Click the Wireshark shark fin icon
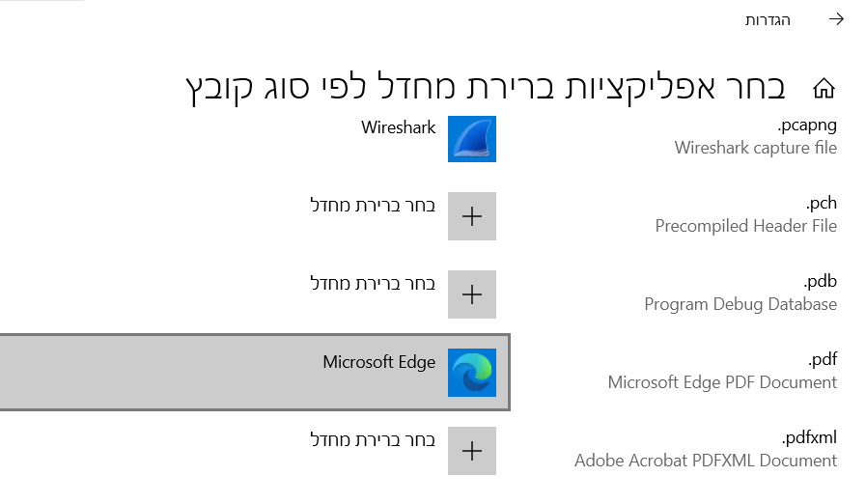This screenshot has height=504, width=866. (x=472, y=139)
